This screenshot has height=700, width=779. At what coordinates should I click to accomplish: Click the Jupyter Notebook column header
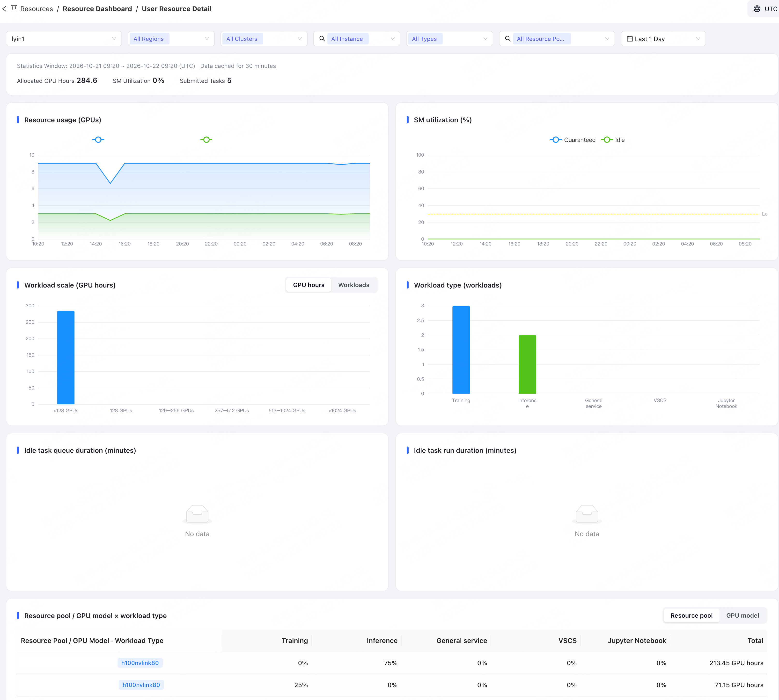pos(637,640)
